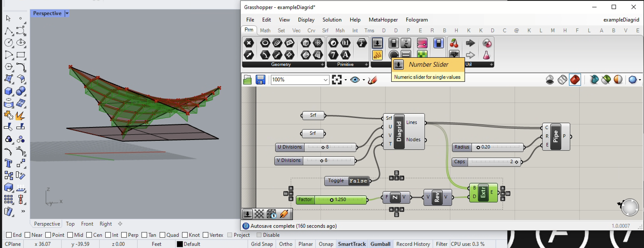Open the dropdown arrow beside Zoom Extents icon
Screen dimensions: 644x248
click(x=346, y=80)
